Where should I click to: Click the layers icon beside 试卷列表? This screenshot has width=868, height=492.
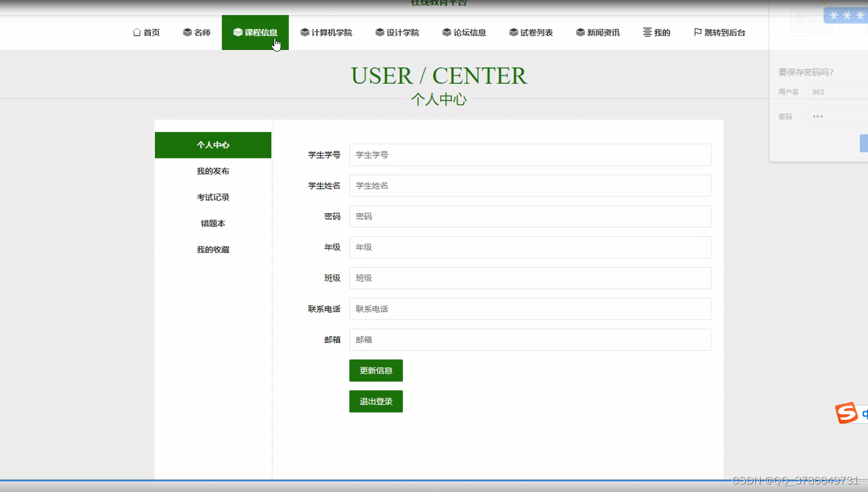pos(513,32)
